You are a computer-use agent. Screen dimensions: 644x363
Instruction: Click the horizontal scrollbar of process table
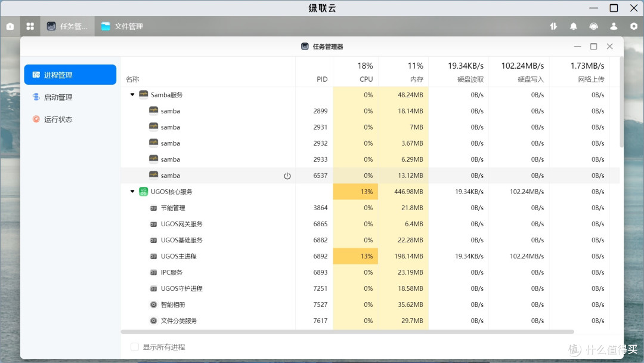348,332
